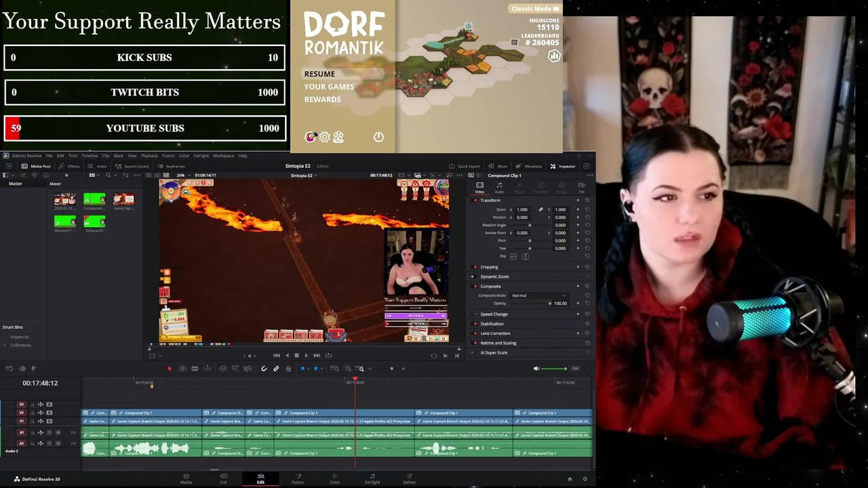
Task: Select the Sintopia E2 thumbnail in media pool
Action: click(x=94, y=222)
